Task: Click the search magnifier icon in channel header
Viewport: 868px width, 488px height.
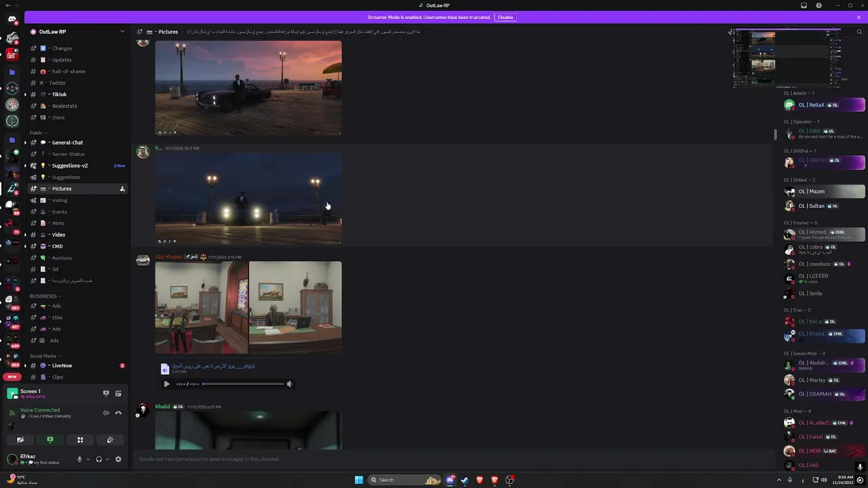Action: coord(859,32)
